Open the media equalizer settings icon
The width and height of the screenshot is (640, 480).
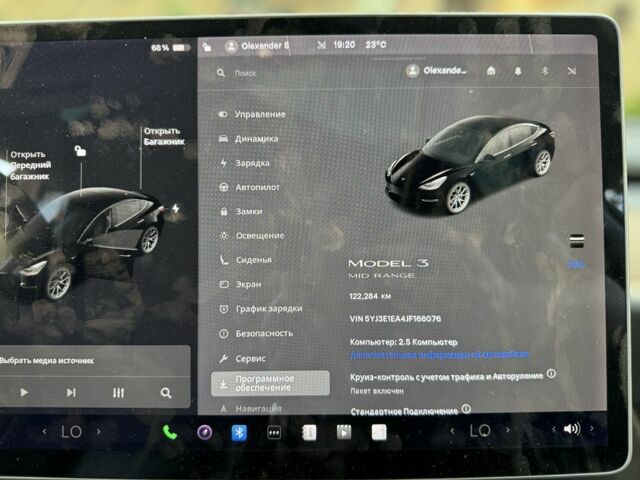tap(118, 393)
